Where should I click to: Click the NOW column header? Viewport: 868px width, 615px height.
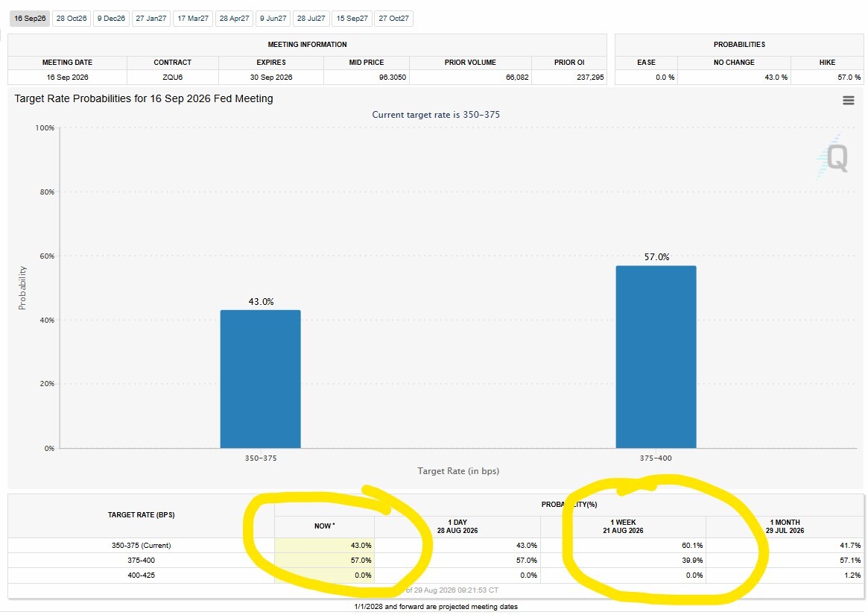[x=324, y=526]
